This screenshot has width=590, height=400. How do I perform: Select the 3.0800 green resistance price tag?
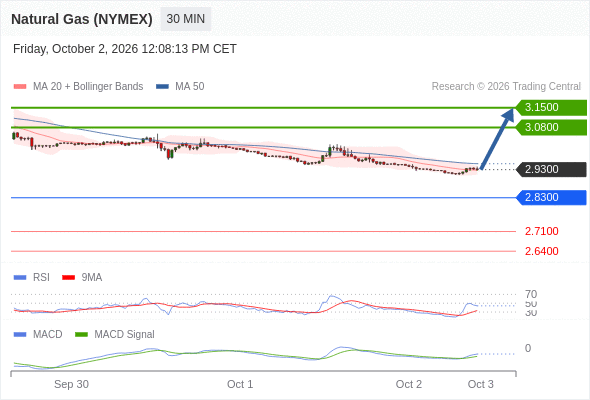(551, 128)
